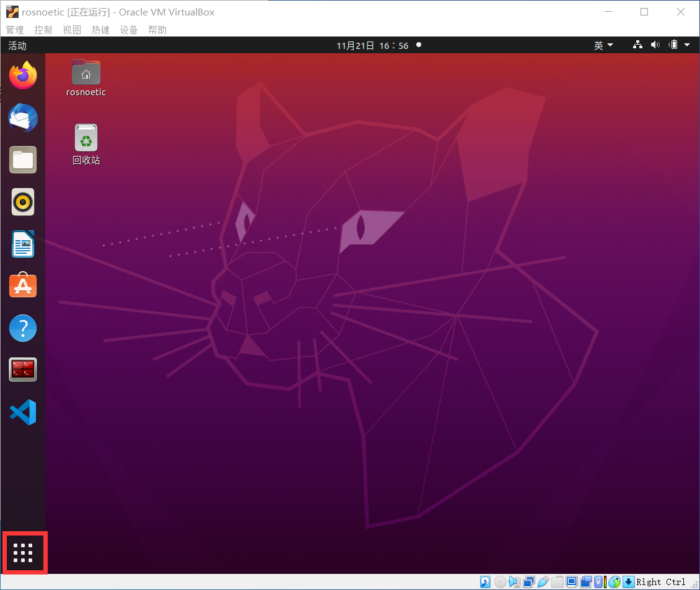
Task: Click the battery icon in top bar
Action: click(x=673, y=45)
